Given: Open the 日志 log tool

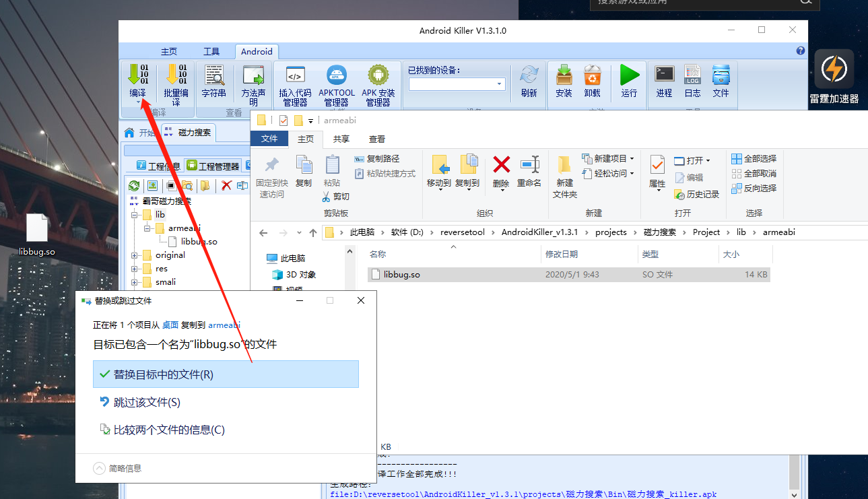Looking at the screenshot, I should [692, 75].
